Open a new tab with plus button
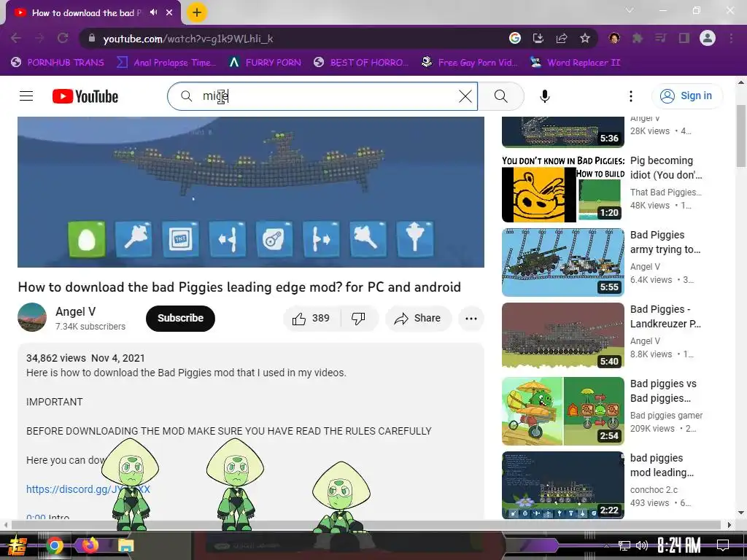This screenshot has height=560, width=747. pos(197,13)
